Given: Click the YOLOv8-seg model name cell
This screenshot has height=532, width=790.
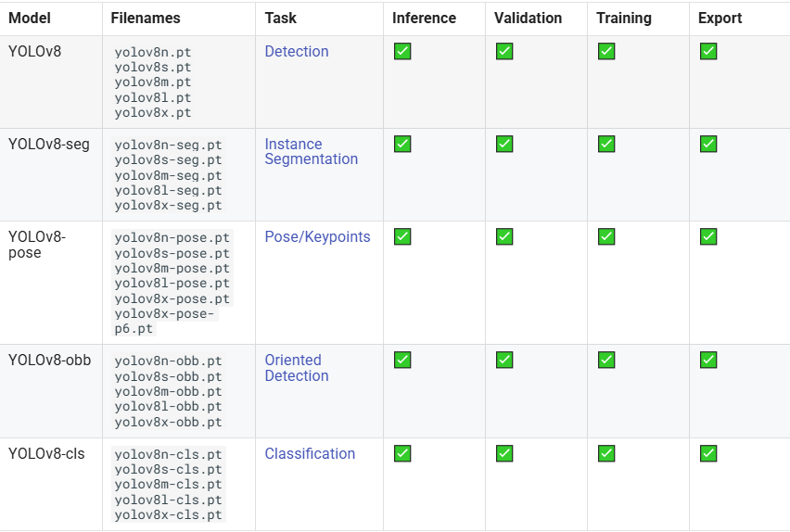Looking at the screenshot, I should [x=49, y=144].
